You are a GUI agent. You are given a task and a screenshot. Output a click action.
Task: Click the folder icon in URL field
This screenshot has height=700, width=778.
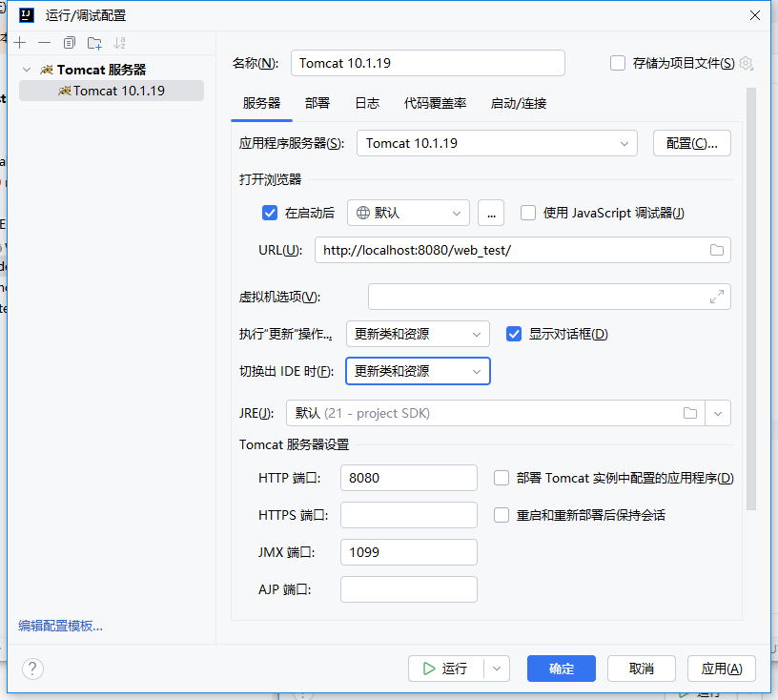pyautogui.click(x=717, y=250)
